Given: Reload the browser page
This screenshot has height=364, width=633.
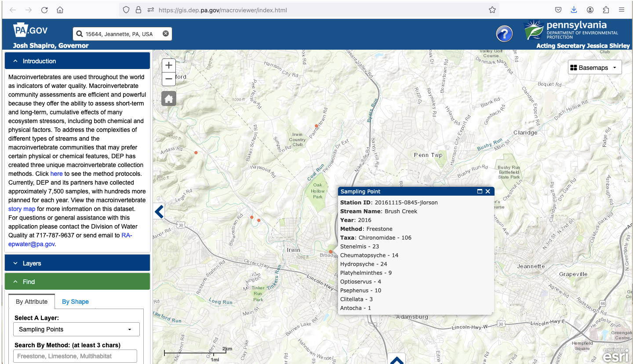Looking at the screenshot, I should (44, 10).
